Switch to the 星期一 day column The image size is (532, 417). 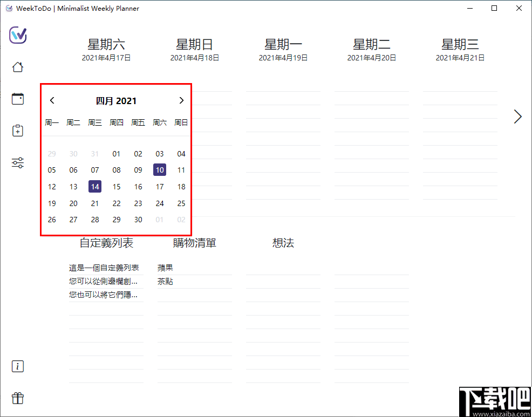coord(283,45)
